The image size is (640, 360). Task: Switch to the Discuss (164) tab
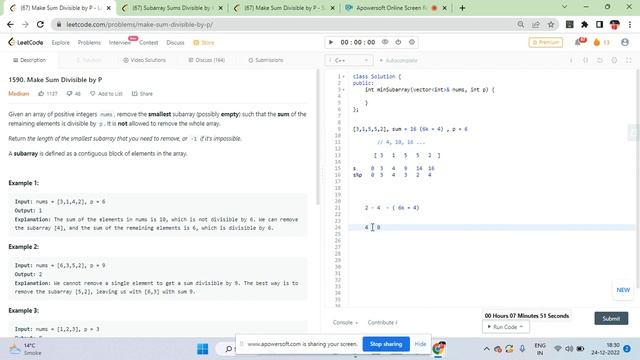pyautogui.click(x=207, y=60)
